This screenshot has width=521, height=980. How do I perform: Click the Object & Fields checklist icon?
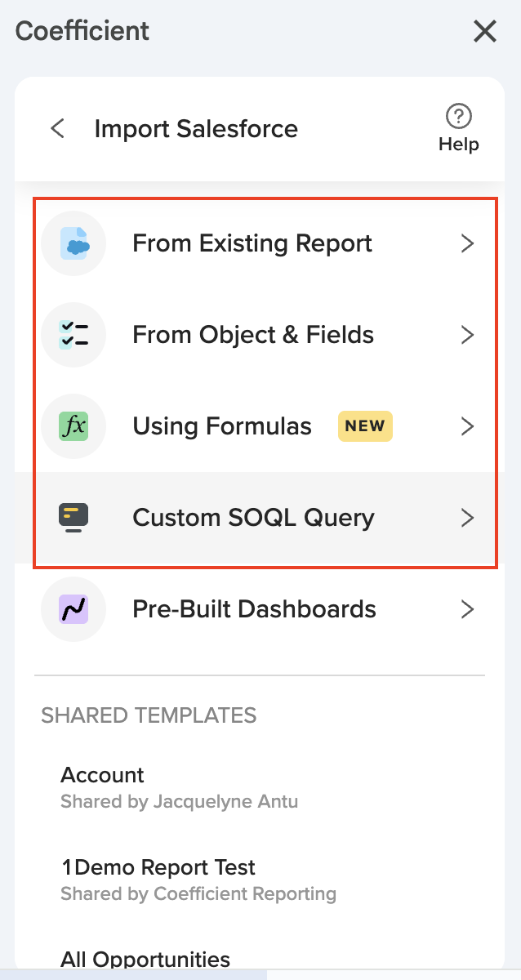point(73,335)
